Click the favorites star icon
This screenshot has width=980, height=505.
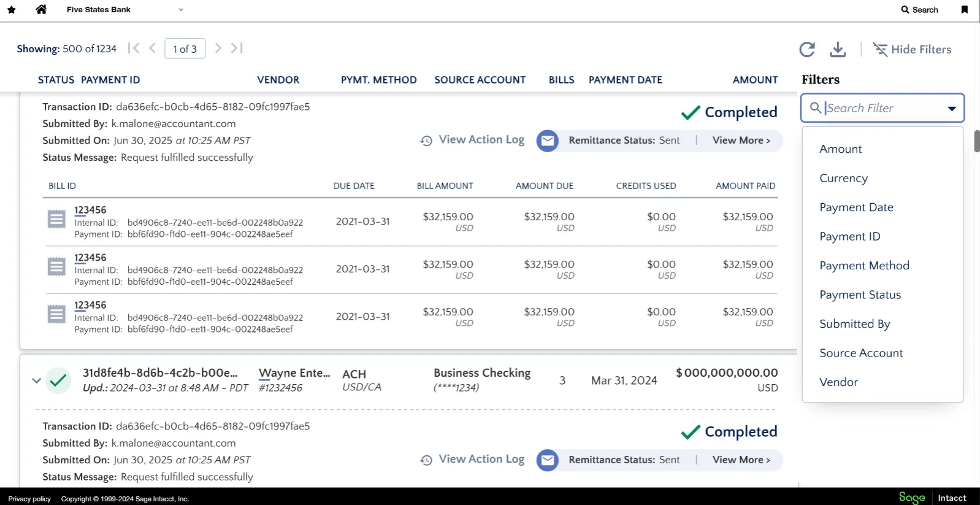pyautogui.click(x=12, y=10)
